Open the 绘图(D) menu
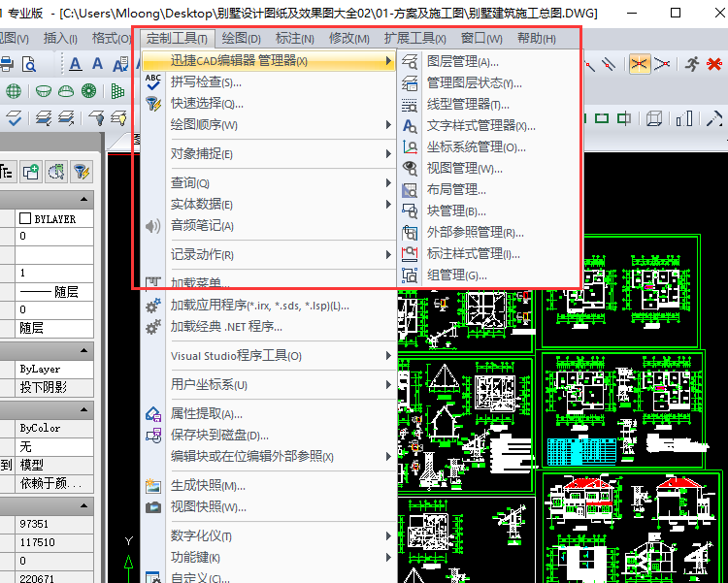The width and height of the screenshot is (728, 583). (x=241, y=39)
